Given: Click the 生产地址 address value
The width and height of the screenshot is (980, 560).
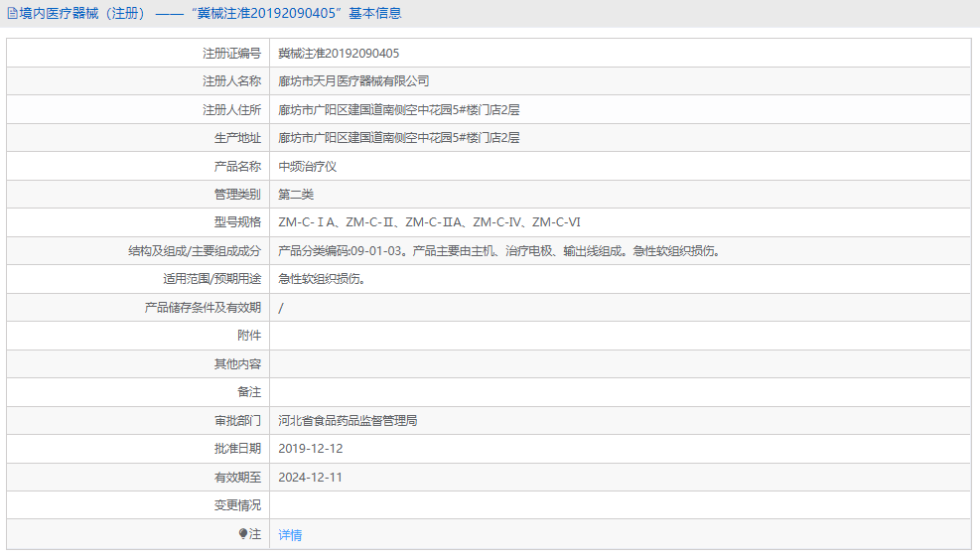Looking at the screenshot, I should 399,137.
